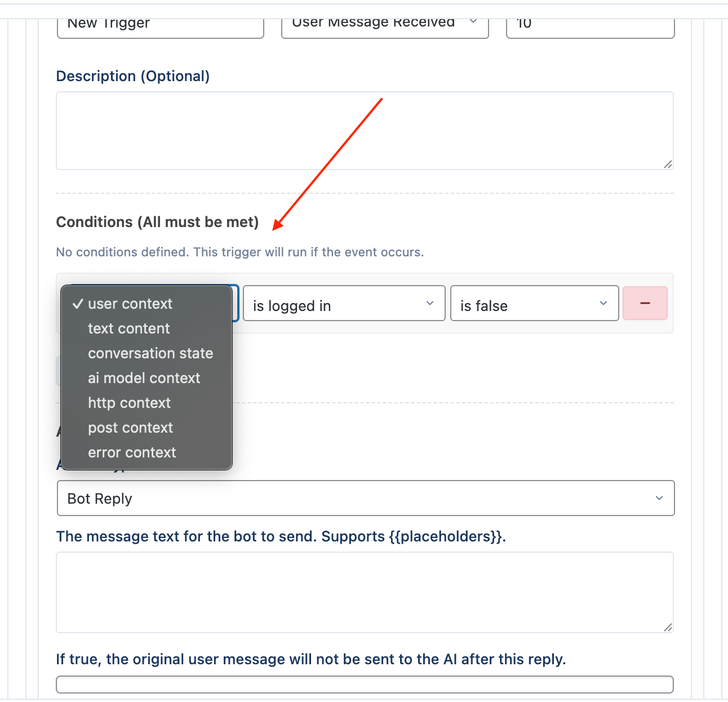
Task: Click the bot message textarea resize handle
Action: coord(668,627)
